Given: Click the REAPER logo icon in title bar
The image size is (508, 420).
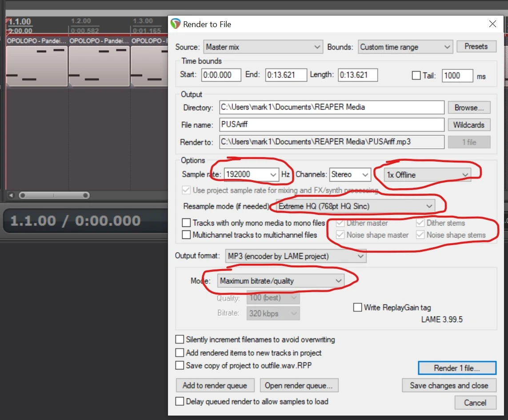Looking at the screenshot, I should tap(176, 24).
